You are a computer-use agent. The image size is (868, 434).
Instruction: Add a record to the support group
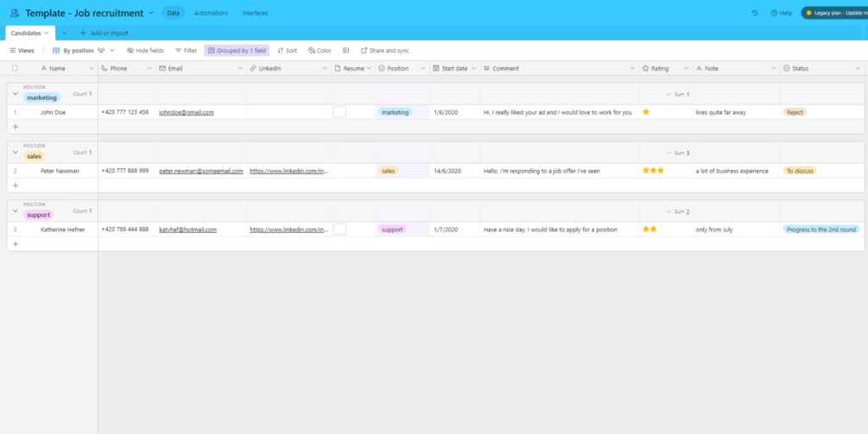pos(15,244)
